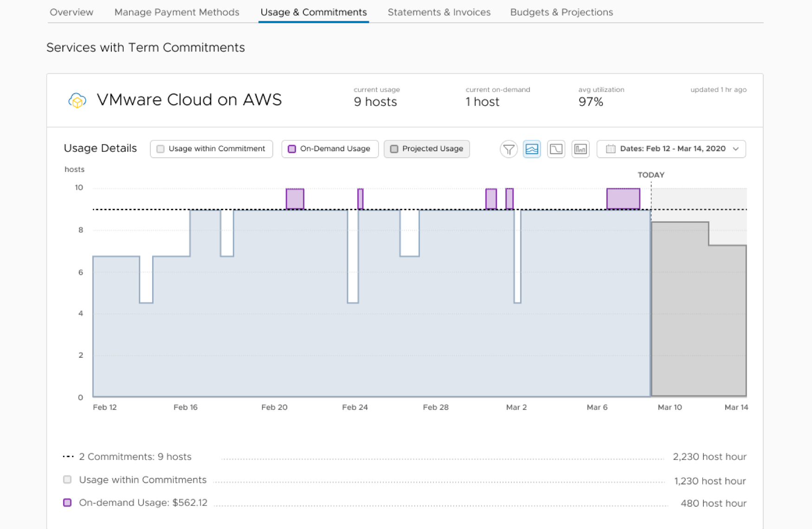Click the 2,230 host hour value
Image resolution: width=812 pixels, height=529 pixels.
click(x=709, y=457)
